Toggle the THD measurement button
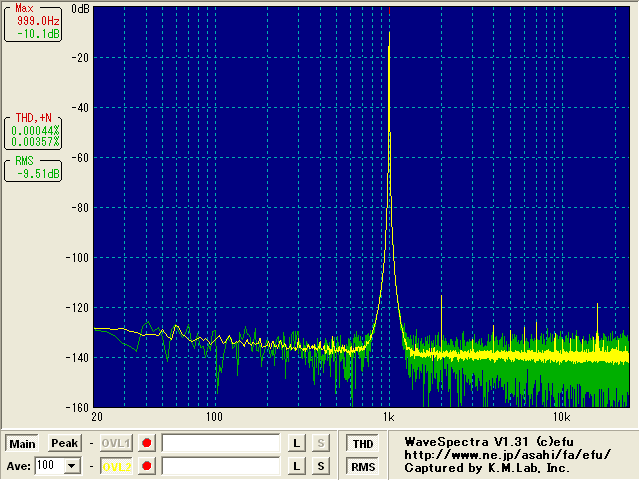The height and width of the screenshot is (480, 640). [363, 444]
